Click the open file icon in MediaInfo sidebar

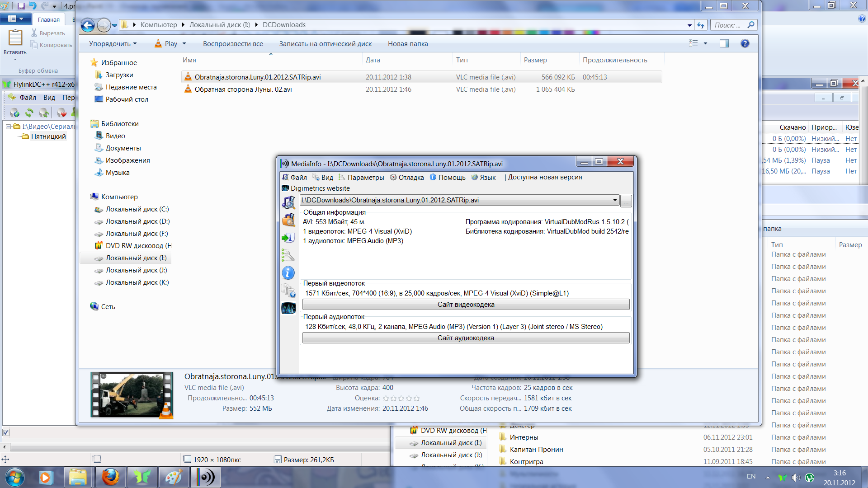pos(288,202)
